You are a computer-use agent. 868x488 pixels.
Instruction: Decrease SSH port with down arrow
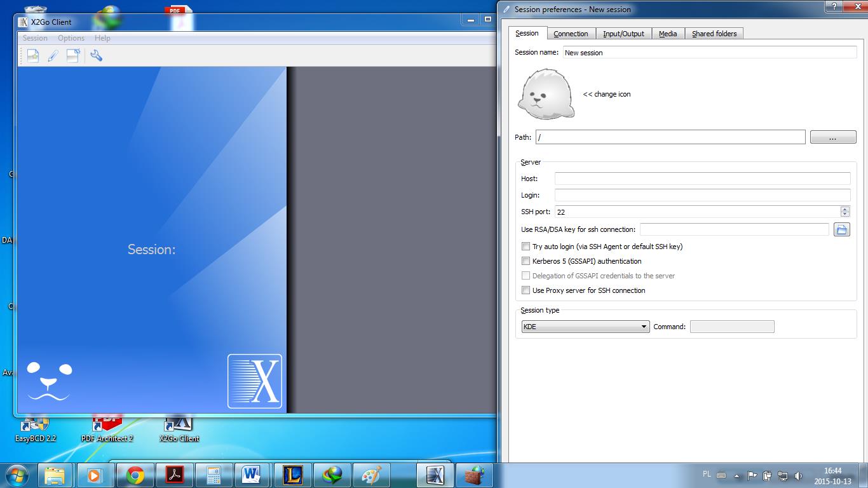[844, 215]
